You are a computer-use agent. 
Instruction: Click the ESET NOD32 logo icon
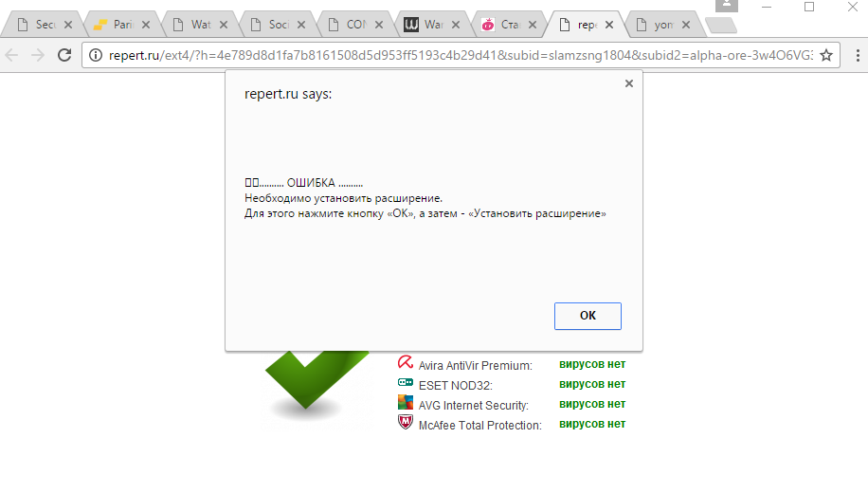pos(406,384)
